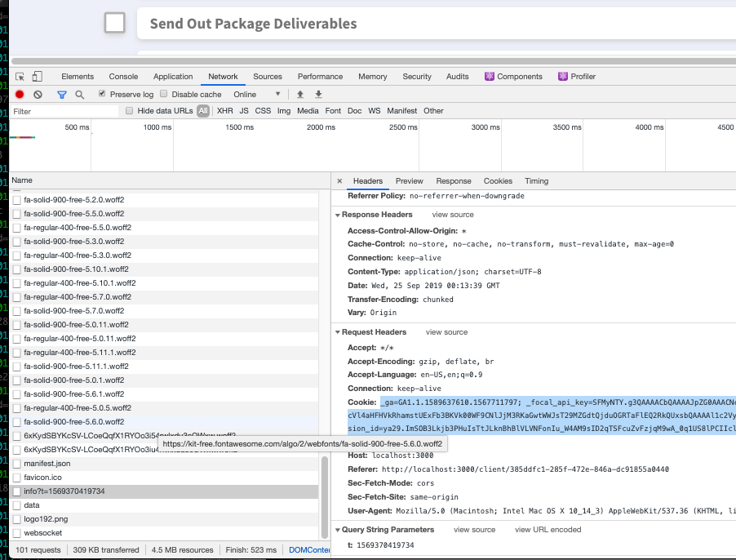Switch to the Elements tab
Screen dimensions: 736x560
(x=78, y=77)
